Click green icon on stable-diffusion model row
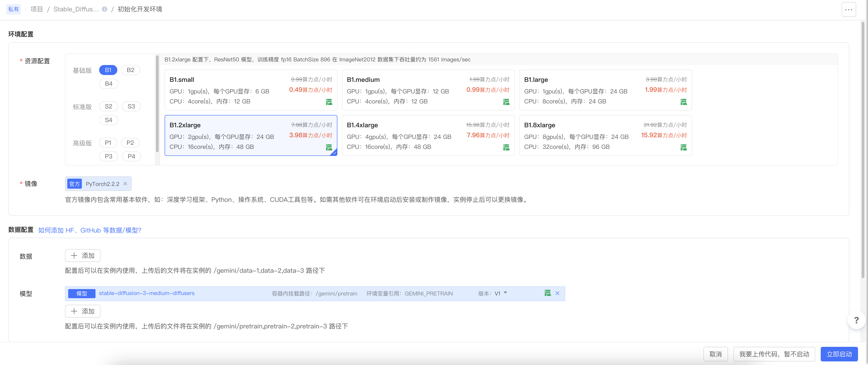 tap(547, 293)
